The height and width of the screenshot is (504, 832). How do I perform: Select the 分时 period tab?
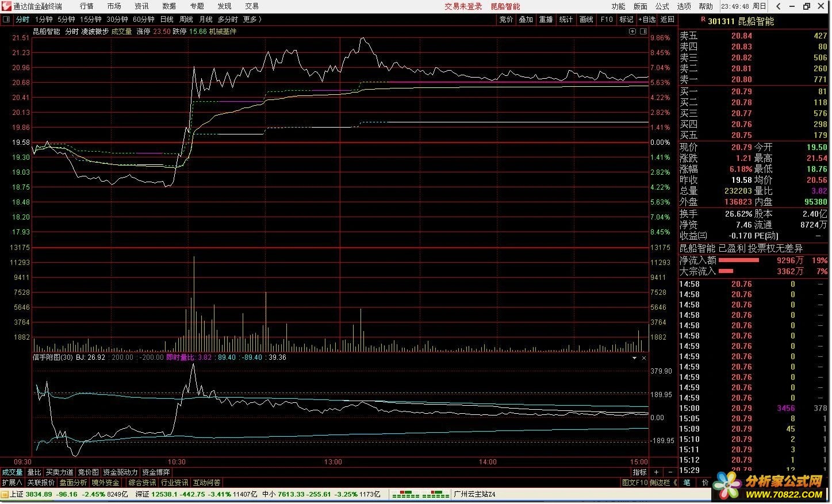coord(22,20)
